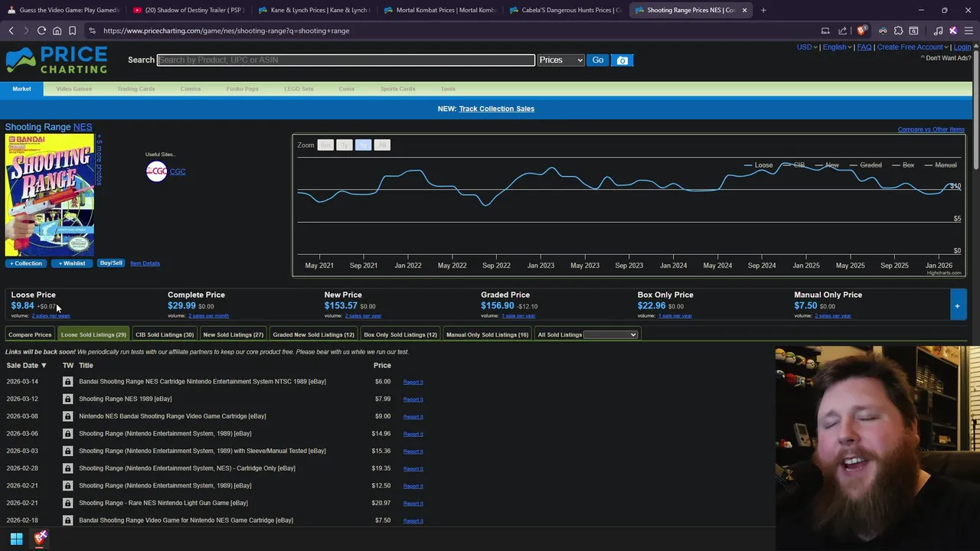Select the CIB Sold Listings (30) tab

click(165, 334)
